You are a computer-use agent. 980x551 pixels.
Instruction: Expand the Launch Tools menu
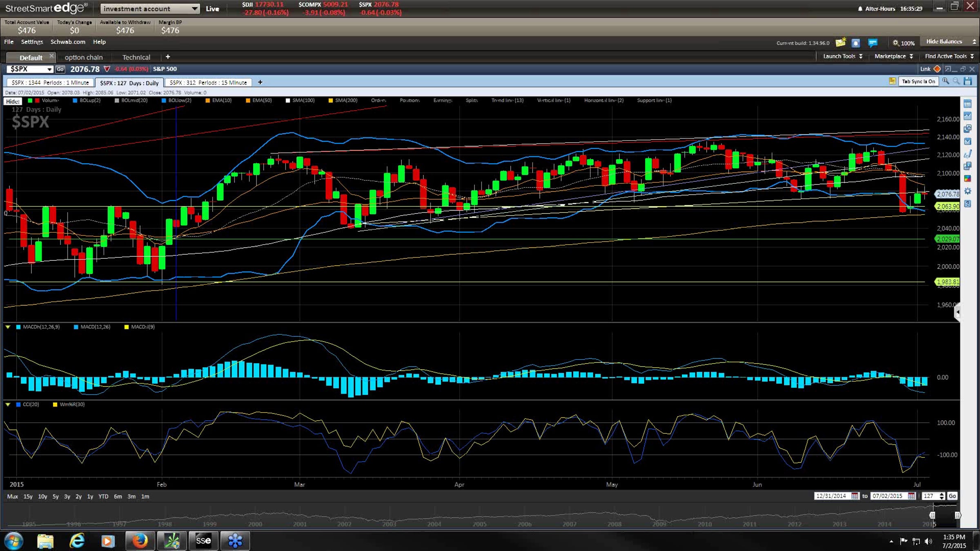tap(842, 56)
